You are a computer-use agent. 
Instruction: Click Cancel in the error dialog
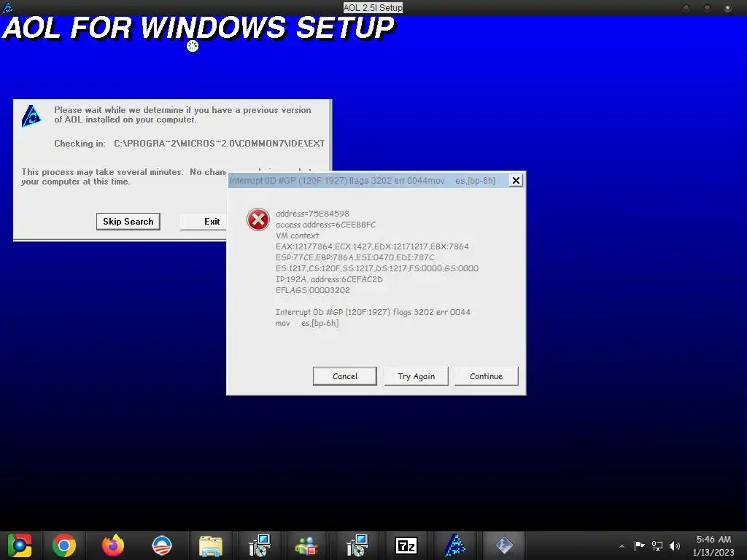344,376
